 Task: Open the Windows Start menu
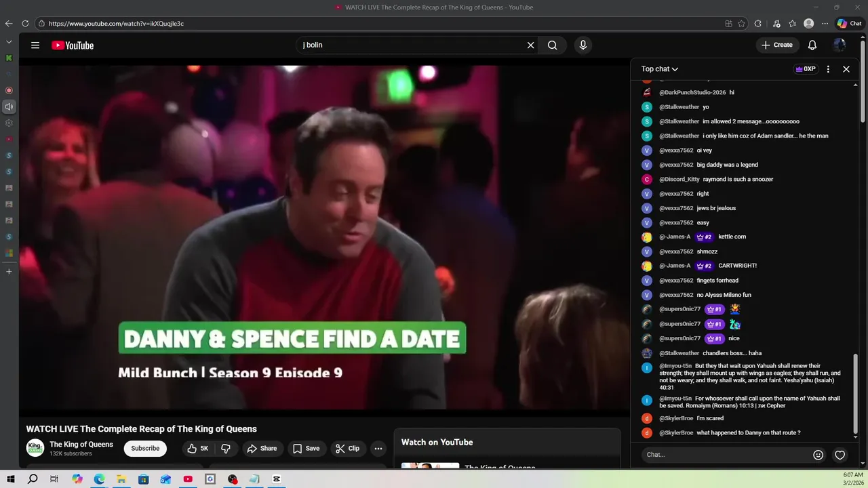[10, 479]
